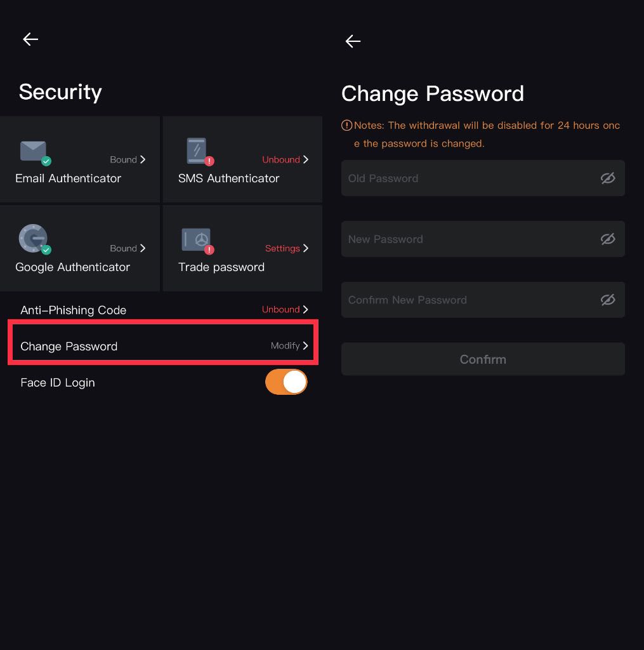The height and width of the screenshot is (650, 644).
Task: Tap the Google Authenticator icon
Action: pos(35,239)
